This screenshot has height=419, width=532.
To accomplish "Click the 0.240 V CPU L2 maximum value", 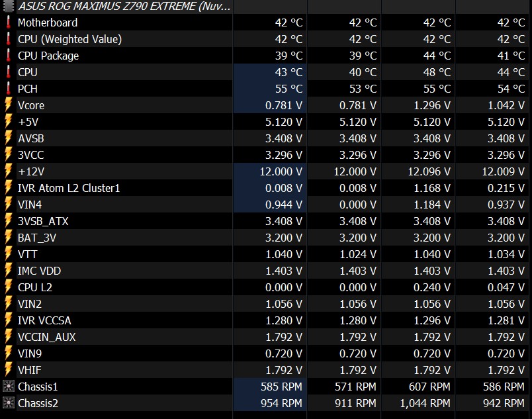I will (432, 288).
